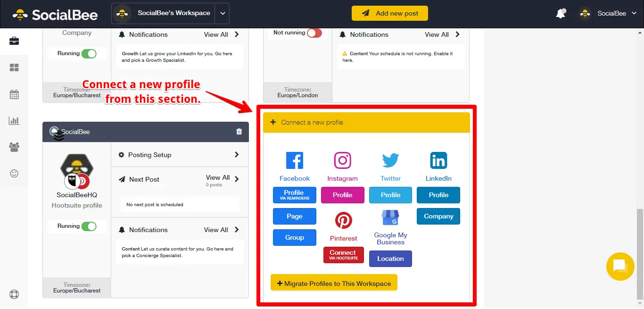Click Add new post button
The width and height of the screenshot is (644, 309).
(x=389, y=13)
